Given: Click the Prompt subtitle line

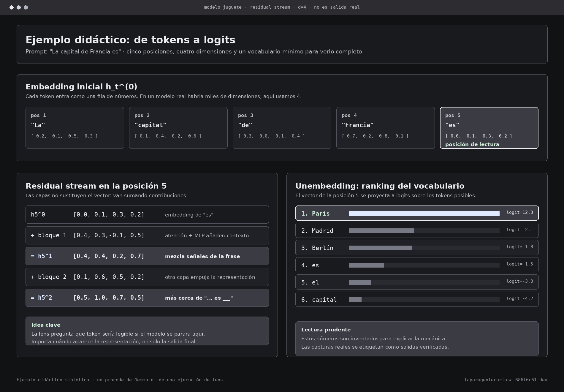Looking at the screenshot, I should [195, 52].
